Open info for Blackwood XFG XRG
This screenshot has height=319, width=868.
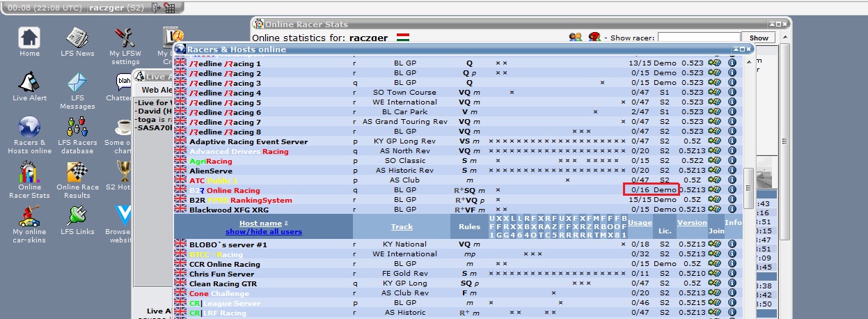(732, 210)
